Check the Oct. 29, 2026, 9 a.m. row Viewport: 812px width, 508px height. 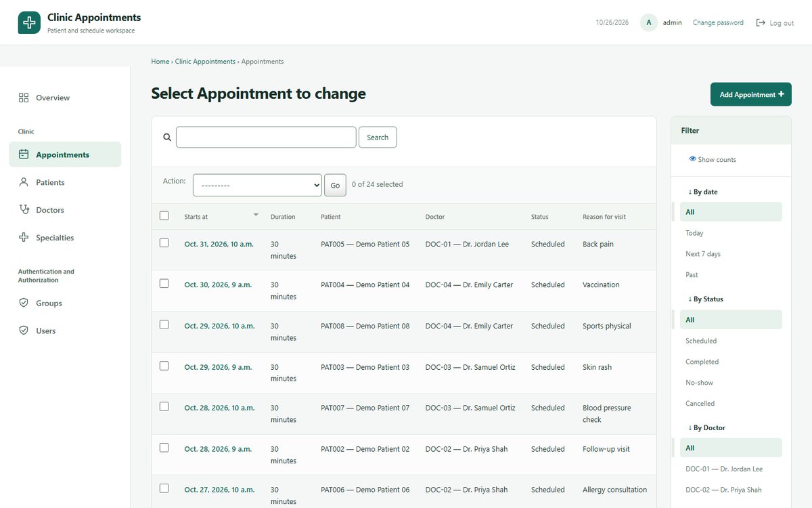164,365
